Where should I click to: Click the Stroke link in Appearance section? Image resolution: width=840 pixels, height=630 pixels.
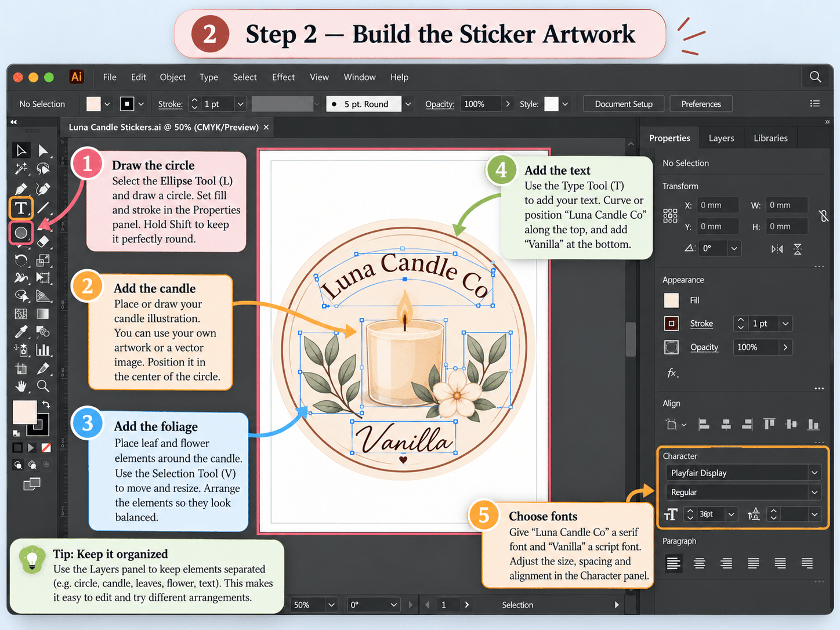(x=701, y=324)
